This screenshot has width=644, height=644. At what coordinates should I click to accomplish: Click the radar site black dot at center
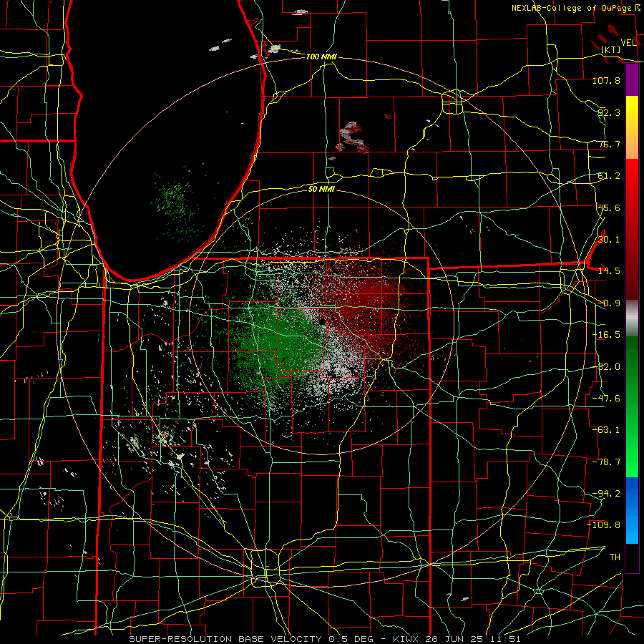coord(323,321)
